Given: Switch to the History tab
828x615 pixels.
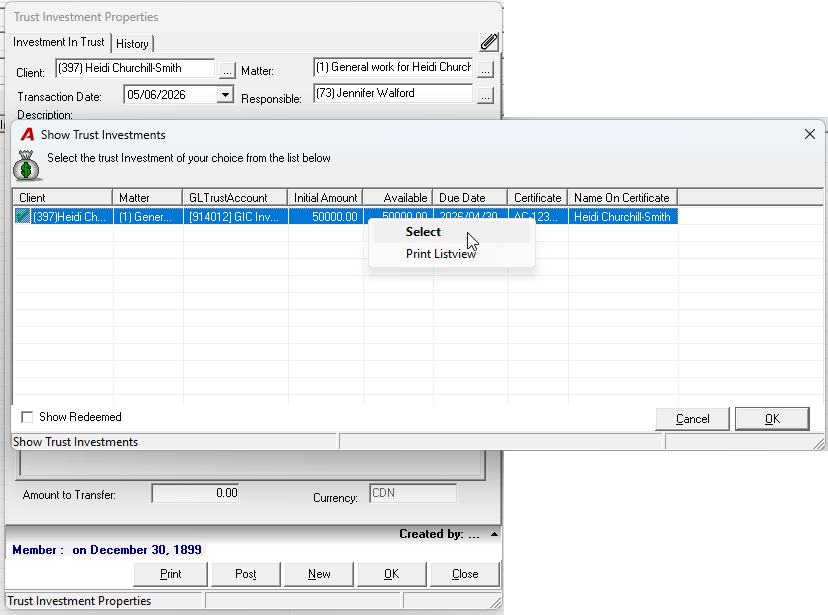Looking at the screenshot, I should click(x=132, y=44).
